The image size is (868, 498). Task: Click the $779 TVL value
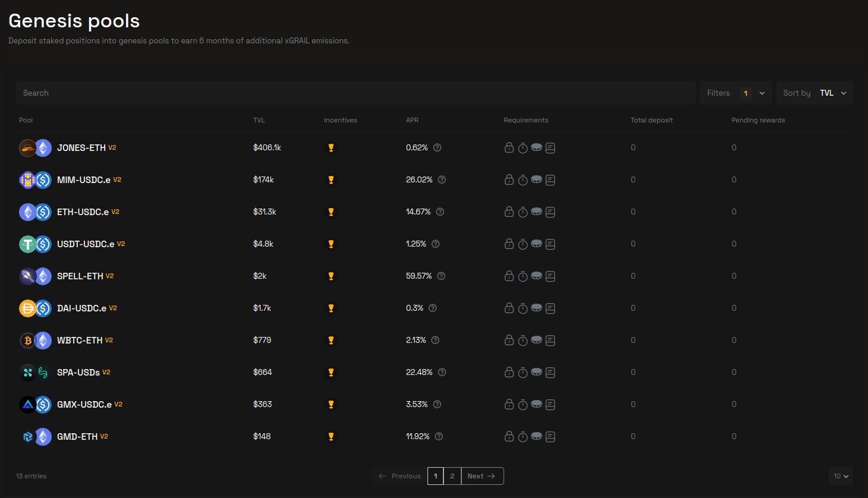262,340
